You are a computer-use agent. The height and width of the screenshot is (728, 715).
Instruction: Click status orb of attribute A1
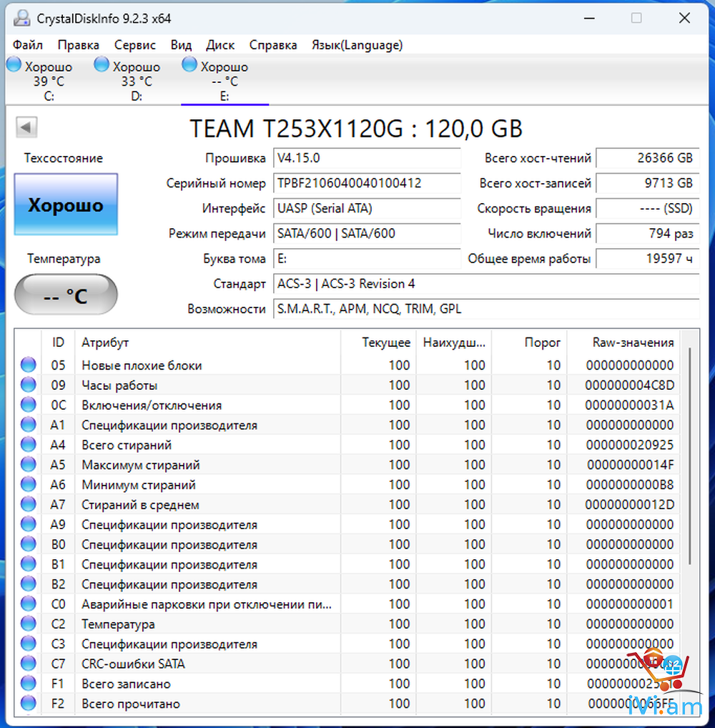29,425
